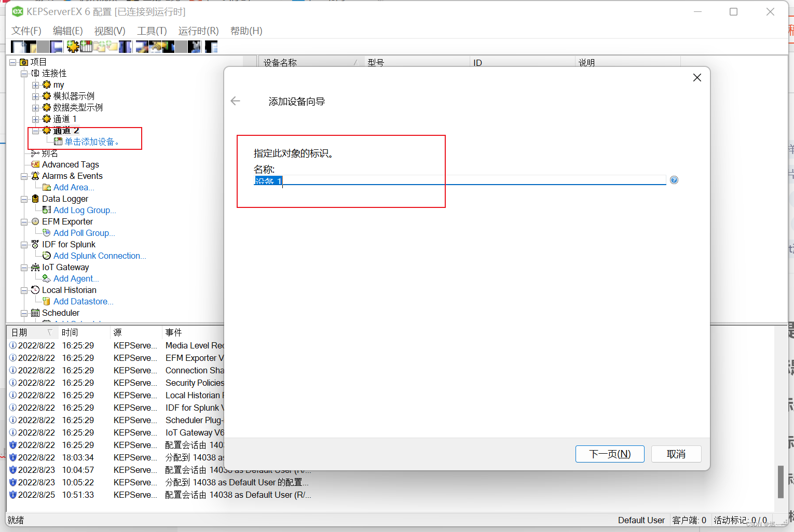The height and width of the screenshot is (532, 794).
Task: Click the IDF for Splunk icon
Action: [x=35, y=244]
